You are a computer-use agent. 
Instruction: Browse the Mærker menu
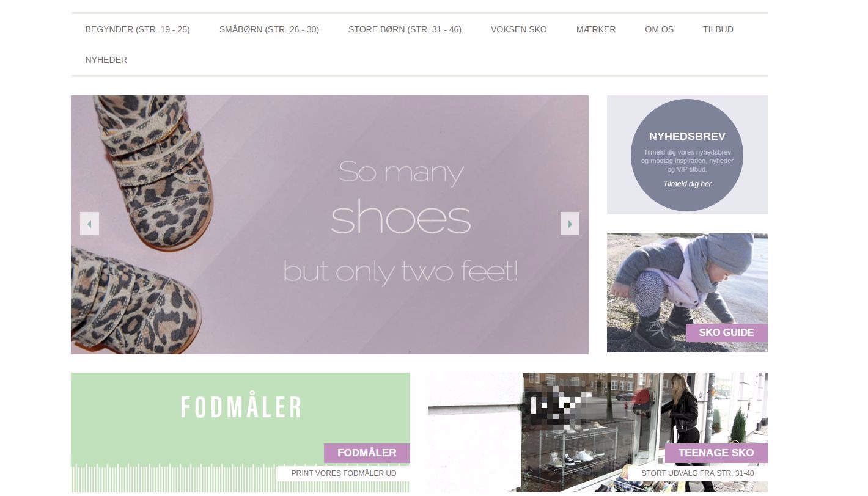(x=596, y=29)
